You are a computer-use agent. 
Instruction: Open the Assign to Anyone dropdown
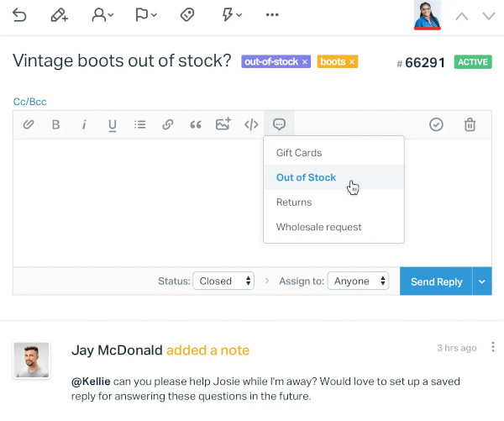pyautogui.click(x=358, y=282)
